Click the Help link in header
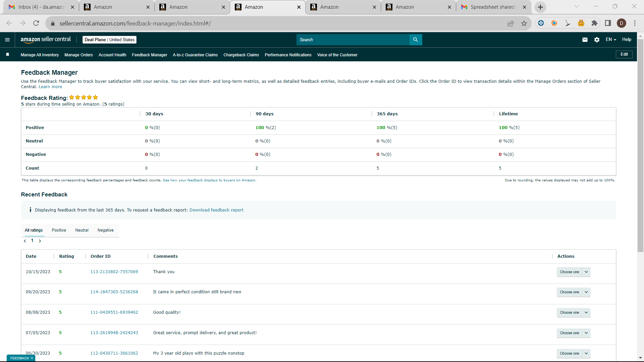This screenshot has width=644, height=362. tap(627, 40)
